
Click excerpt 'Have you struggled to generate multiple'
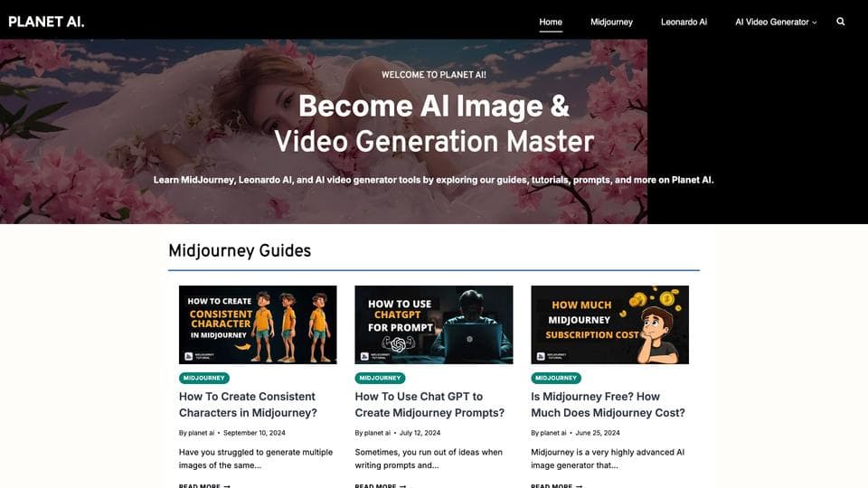(x=256, y=459)
